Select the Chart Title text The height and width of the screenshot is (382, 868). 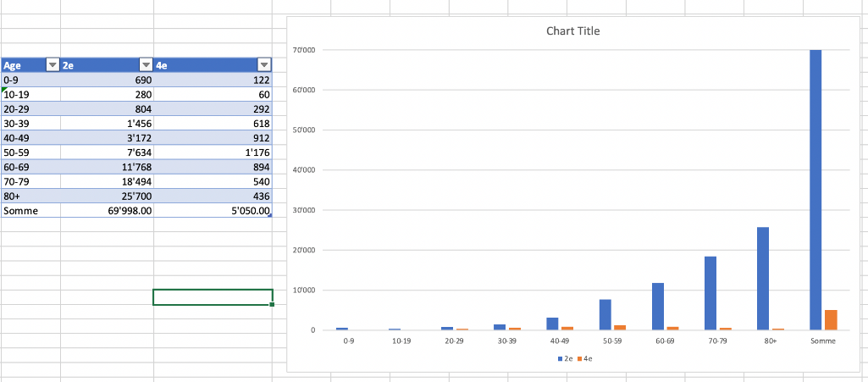pyautogui.click(x=573, y=31)
